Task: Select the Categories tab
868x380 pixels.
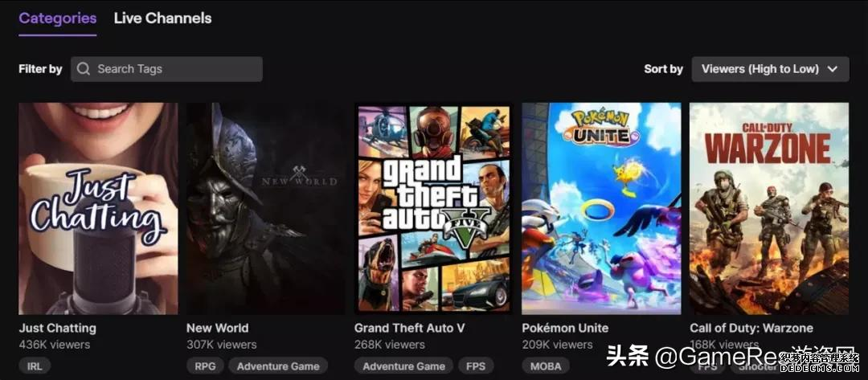Action: pos(58,18)
